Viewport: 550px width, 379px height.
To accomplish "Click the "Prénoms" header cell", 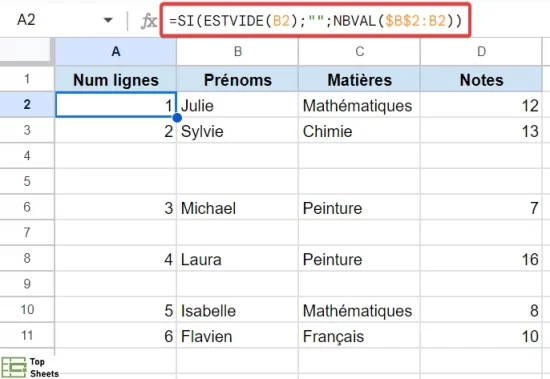I will click(237, 79).
